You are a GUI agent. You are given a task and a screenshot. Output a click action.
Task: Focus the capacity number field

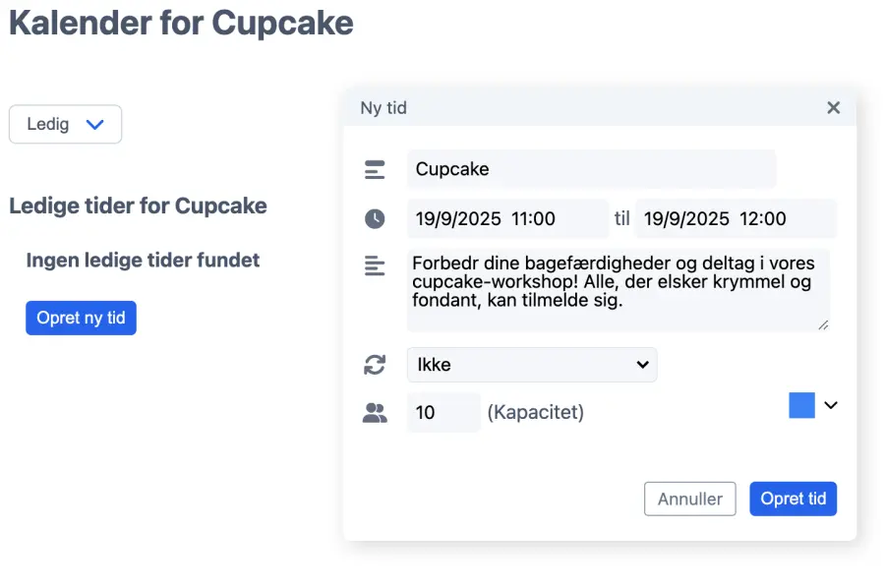442,413
